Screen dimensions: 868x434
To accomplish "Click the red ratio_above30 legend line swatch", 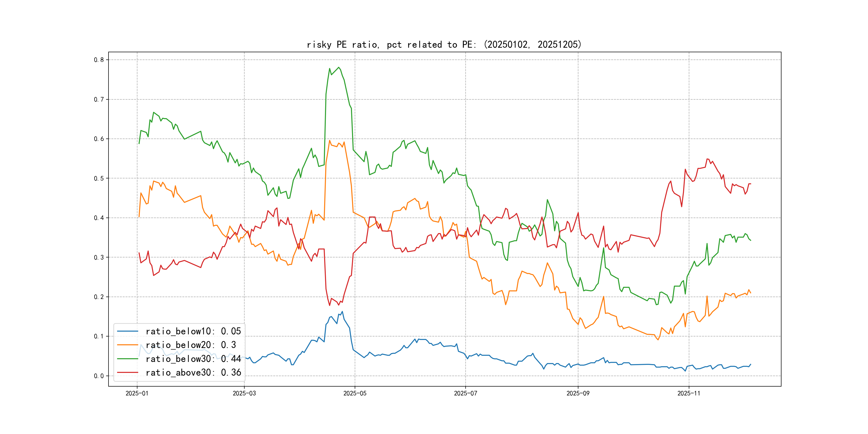I will pos(127,373).
